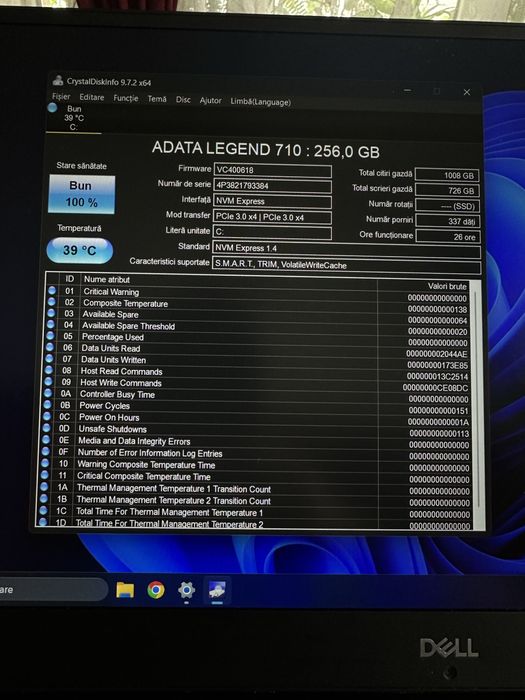Open the Funcție menu
525x700 pixels.
pos(125,98)
